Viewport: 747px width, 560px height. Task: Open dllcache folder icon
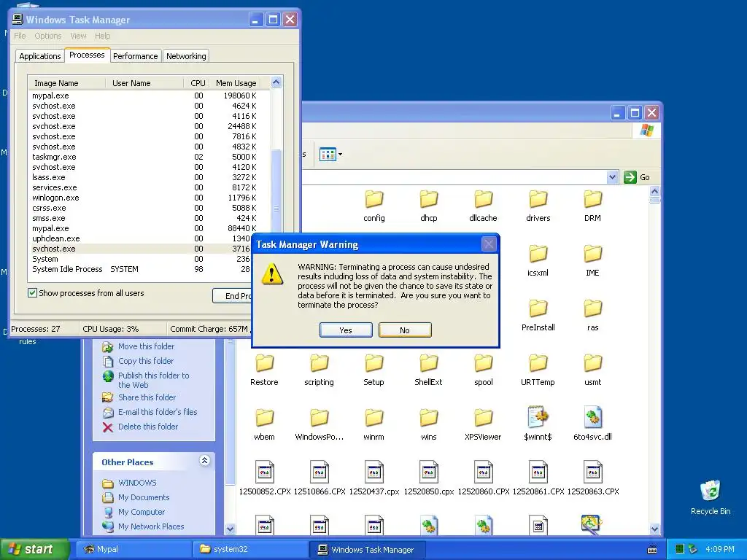pyautogui.click(x=483, y=206)
